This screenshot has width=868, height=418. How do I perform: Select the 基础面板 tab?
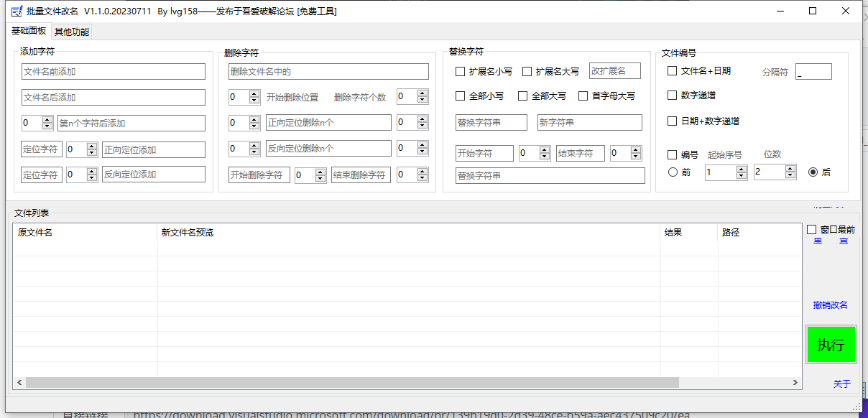[x=29, y=32]
